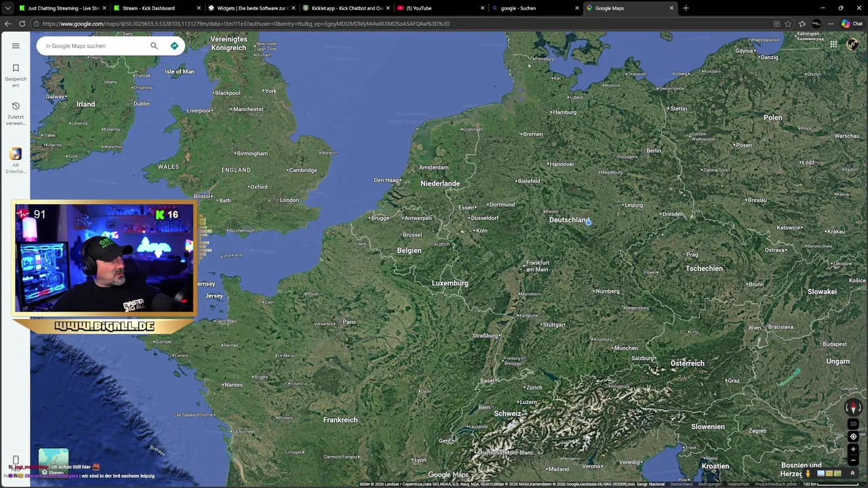Open the Gespeichert saved places panel
The width and height of the screenshot is (868, 488).
[16, 75]
